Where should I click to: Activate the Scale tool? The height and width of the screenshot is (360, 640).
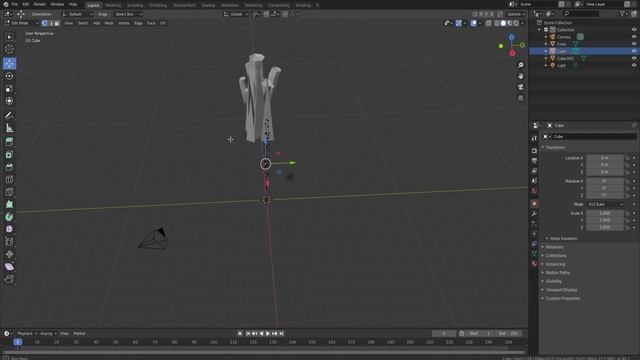[9, 89]
